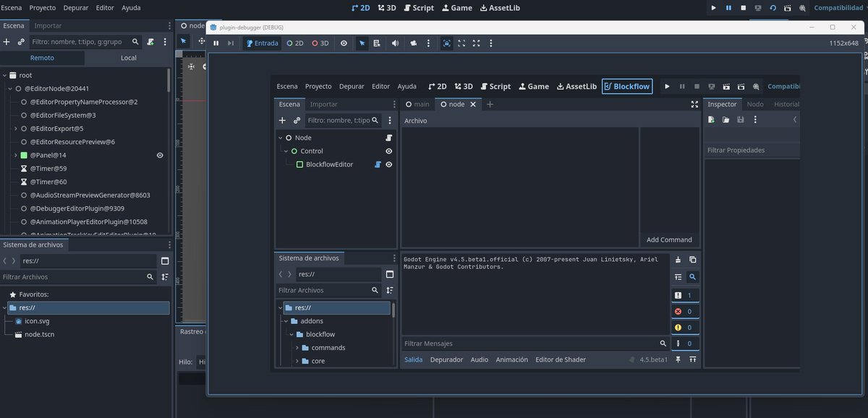Click the instantiate scene link icon in the outer Escena dock
The width and height of the screenshot is (868, 418).
[x=21, y=42]
